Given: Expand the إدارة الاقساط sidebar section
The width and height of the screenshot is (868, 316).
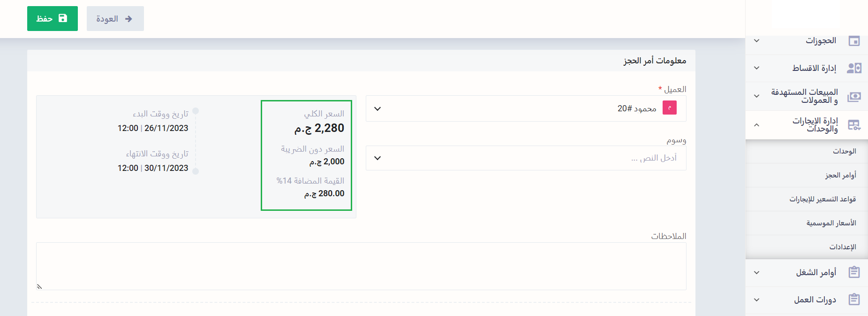Looking at the screenshot, I should (756, 68).
